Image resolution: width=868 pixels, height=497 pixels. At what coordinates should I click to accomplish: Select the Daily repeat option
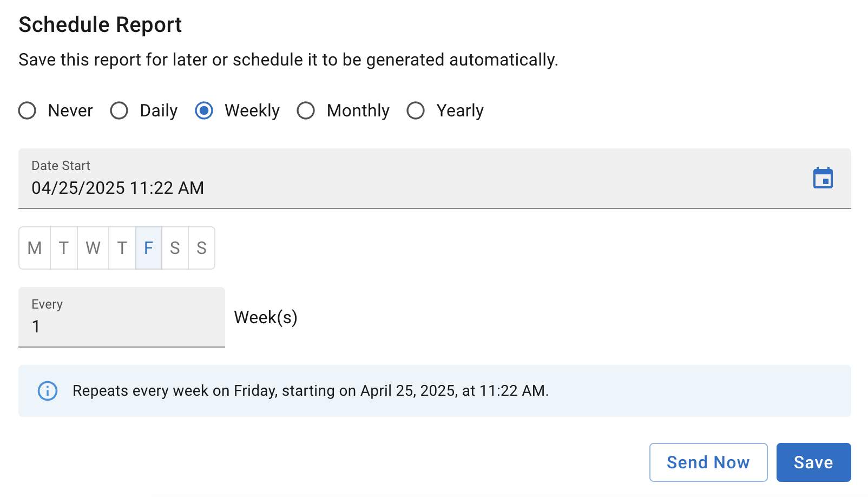pos(119,110)
